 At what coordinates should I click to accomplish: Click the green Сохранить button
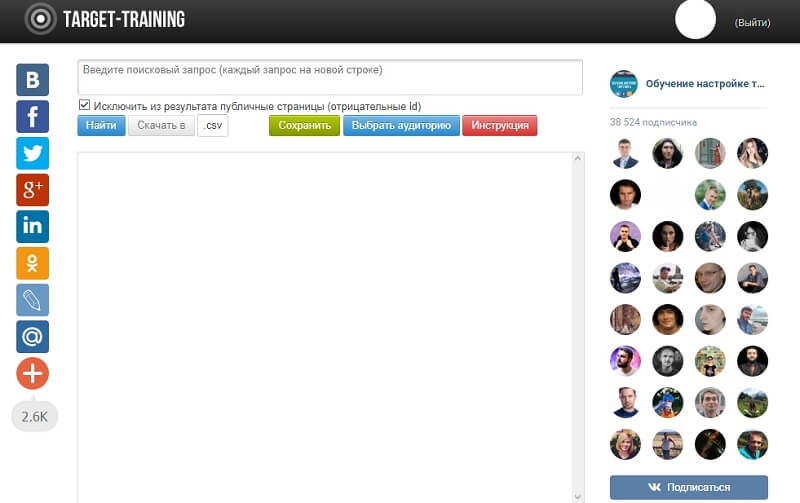click(x=305, y=125)
